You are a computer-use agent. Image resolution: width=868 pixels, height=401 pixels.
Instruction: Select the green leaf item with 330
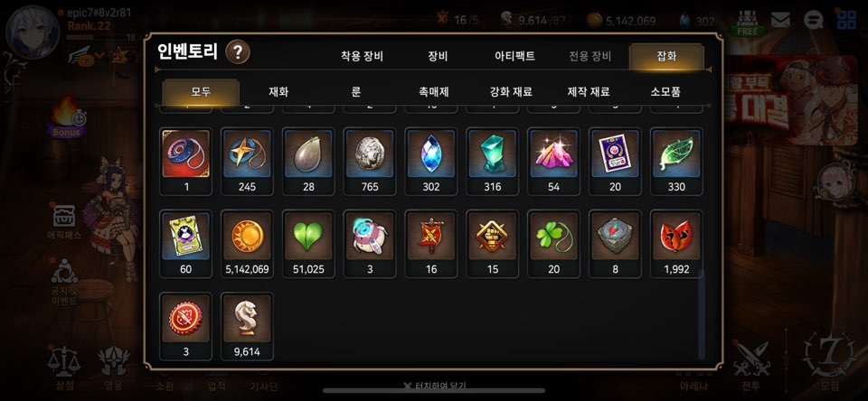[676, 162]
